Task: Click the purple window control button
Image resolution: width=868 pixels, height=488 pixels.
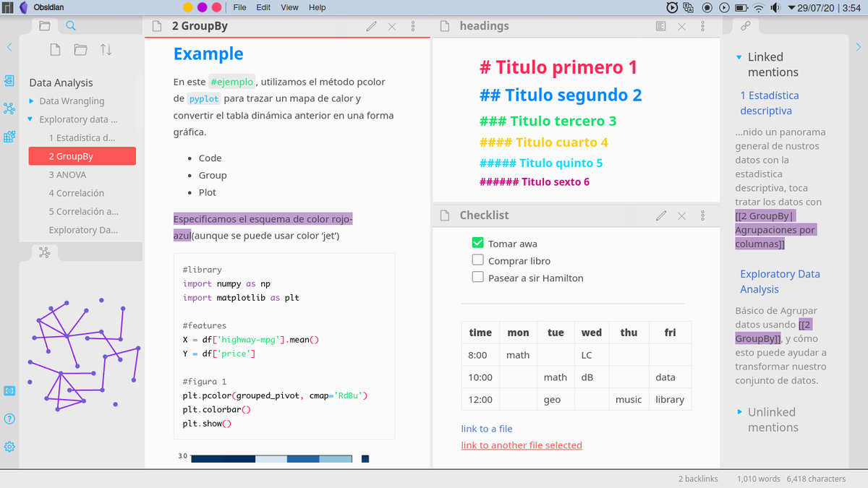Action: [202, 7]
